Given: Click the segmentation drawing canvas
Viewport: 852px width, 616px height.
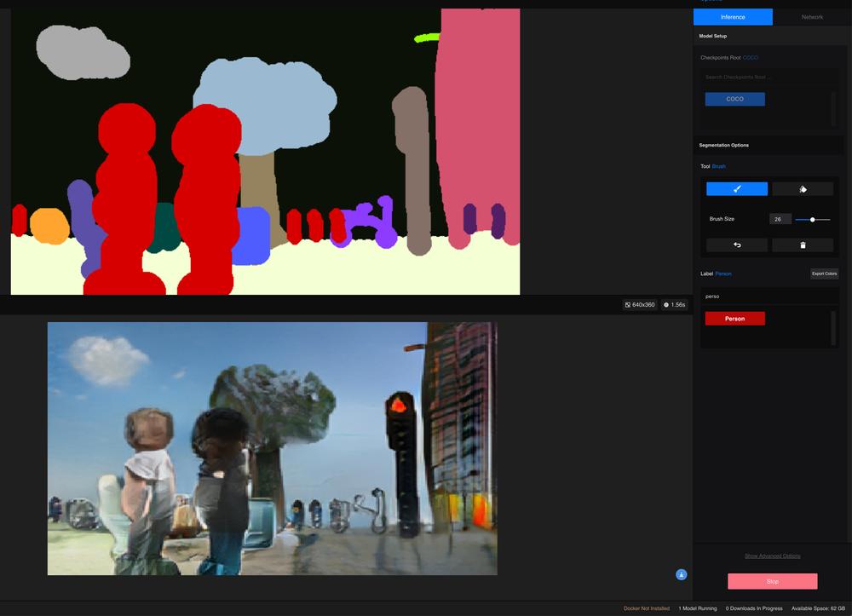Looking at the screenshot, I should point(265,152).
